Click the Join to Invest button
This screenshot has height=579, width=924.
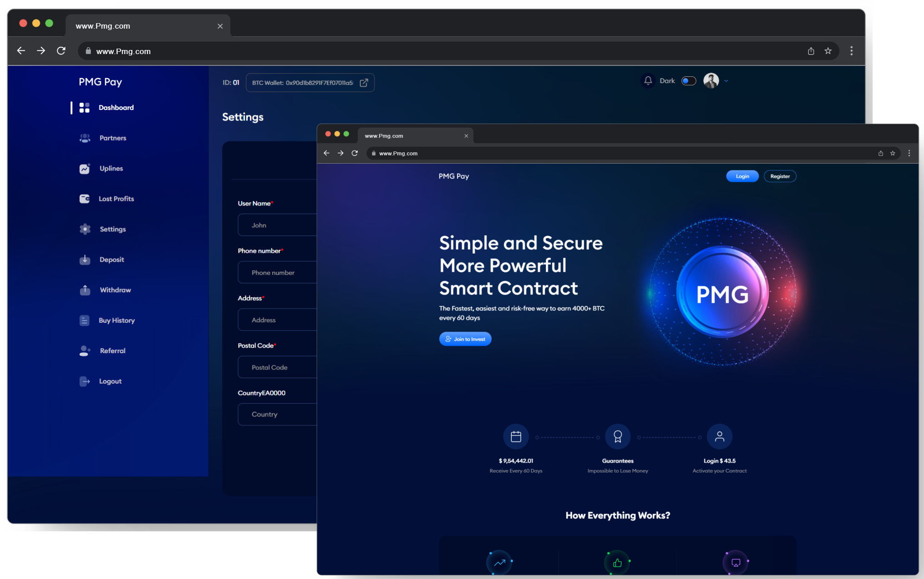click(465, 339)
